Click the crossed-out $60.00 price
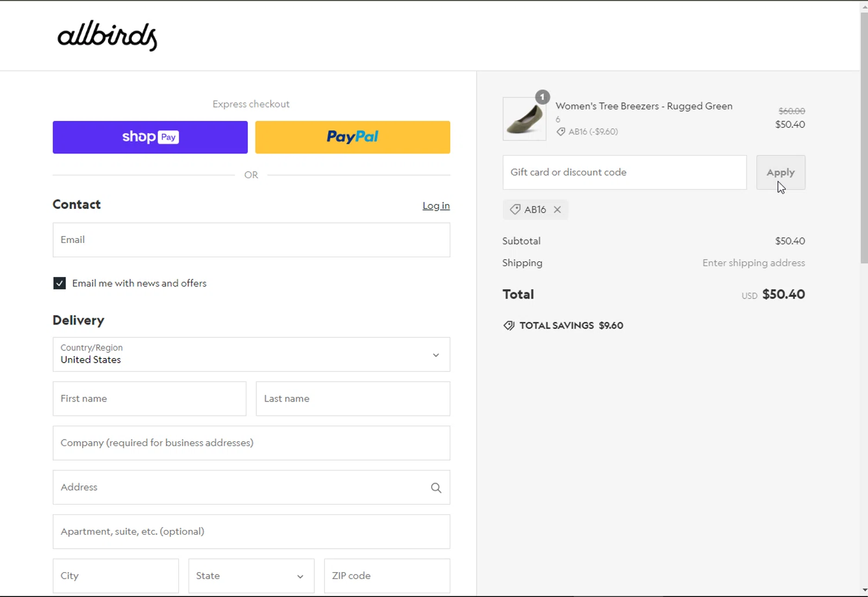 tap(792, 111)
